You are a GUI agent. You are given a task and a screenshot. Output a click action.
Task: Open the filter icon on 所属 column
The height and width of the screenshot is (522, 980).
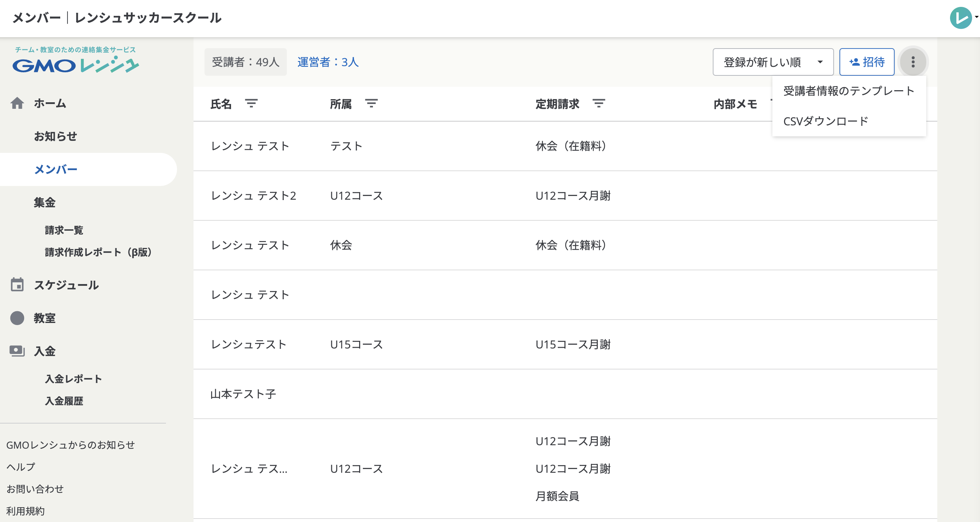372,104
